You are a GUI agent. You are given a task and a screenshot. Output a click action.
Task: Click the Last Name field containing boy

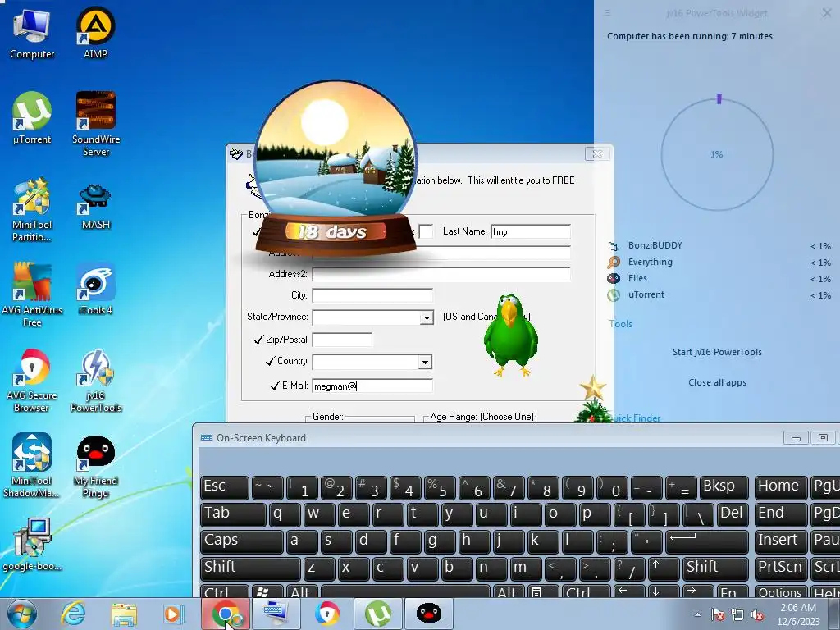(x=531, y=231)
